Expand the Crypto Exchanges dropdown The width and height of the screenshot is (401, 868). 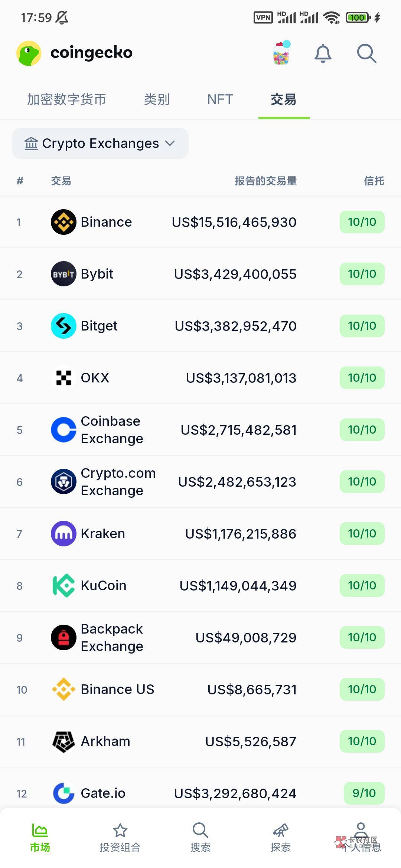[x=100, y=144]
